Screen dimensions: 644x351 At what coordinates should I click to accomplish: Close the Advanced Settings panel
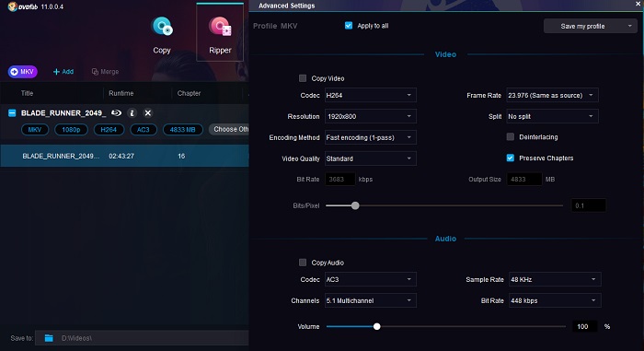pyautogui.click(x=638, y=4)
